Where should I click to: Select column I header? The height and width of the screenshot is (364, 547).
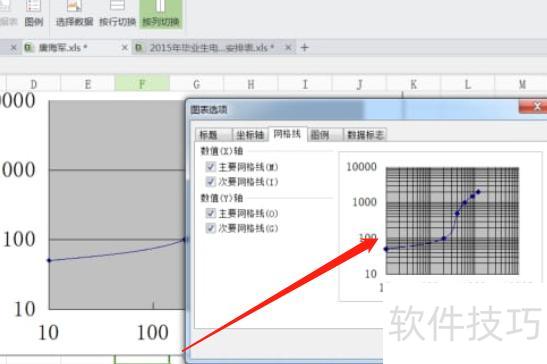(305, 84)
